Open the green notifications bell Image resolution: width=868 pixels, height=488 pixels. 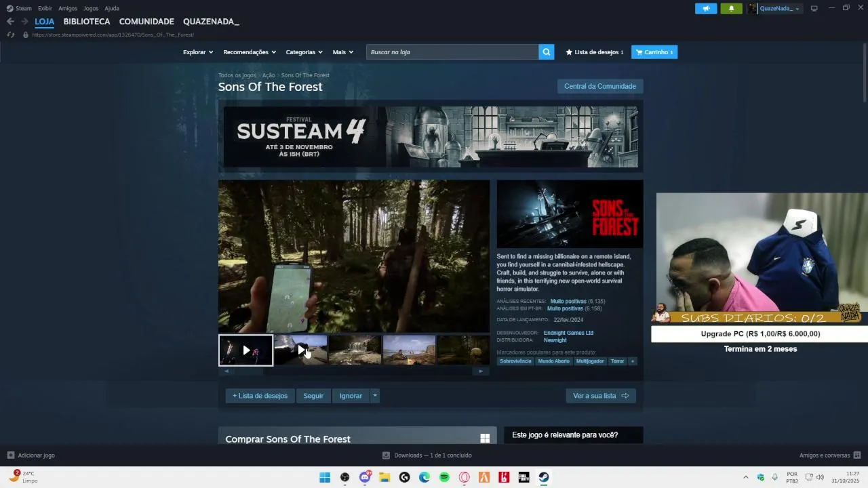pos(731,9)
